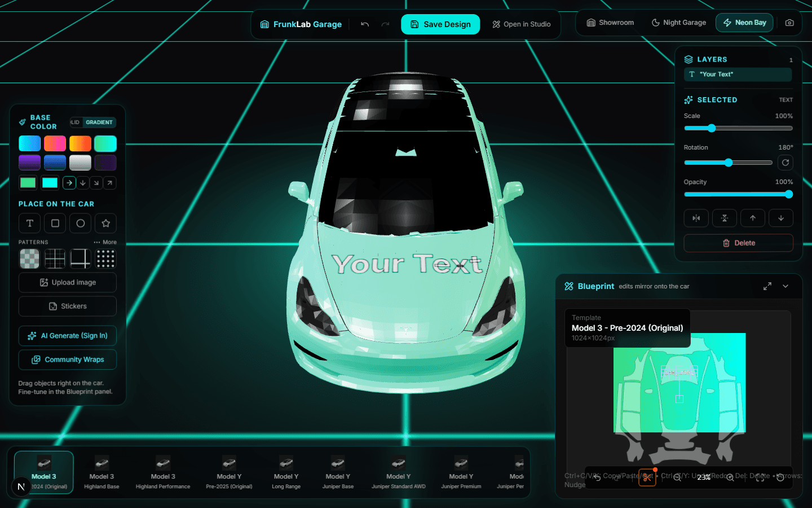Pick the yellow-orange gradient swatch
The width and height of the screenshot is (812, 508).
tap(80, 143)
